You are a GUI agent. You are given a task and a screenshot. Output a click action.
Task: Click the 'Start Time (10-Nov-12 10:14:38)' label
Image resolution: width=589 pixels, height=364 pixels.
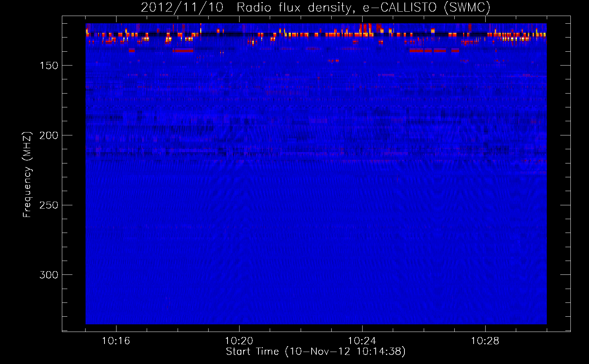coord(316,352)
